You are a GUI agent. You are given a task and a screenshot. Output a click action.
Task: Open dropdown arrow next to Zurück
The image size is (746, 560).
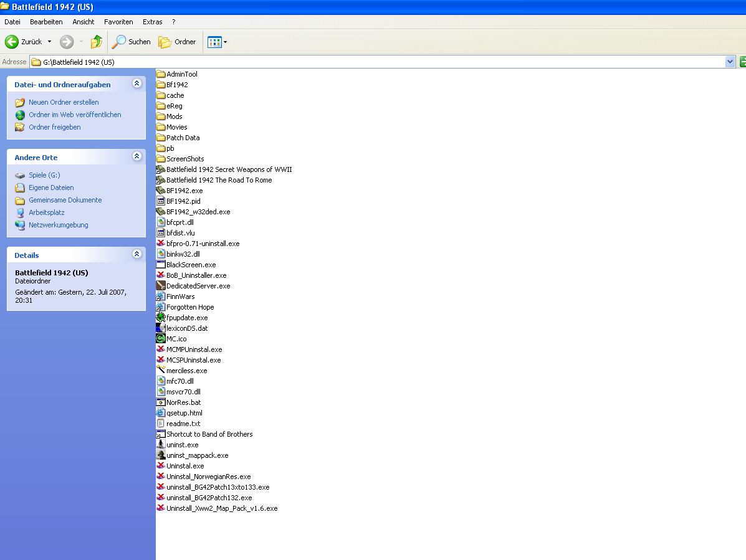49,42
